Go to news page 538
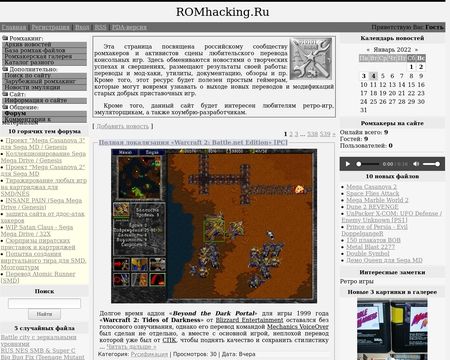The width and height of the screenshot is (450, 360). pyautogui.click(x=312, y=134)
